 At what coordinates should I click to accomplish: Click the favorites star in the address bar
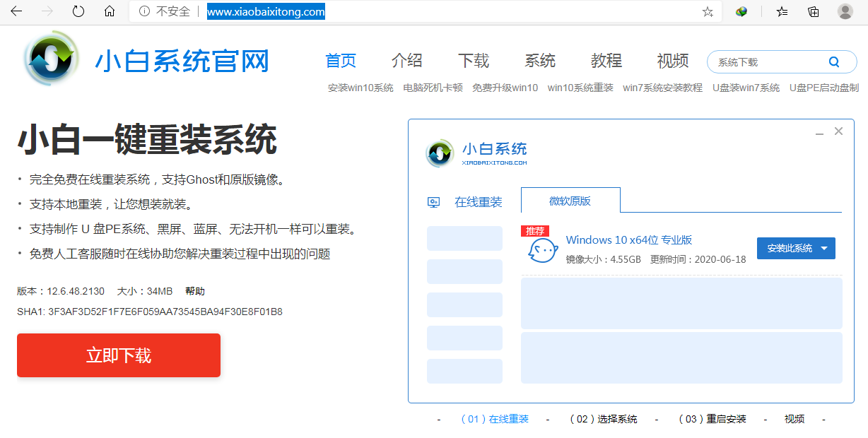[707, 11]
